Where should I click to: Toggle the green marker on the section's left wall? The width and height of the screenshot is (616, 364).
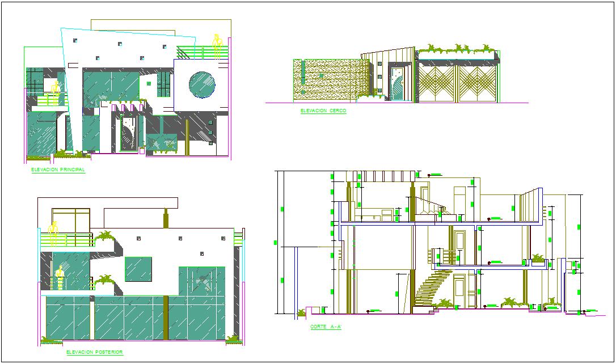tap(283, 210)
